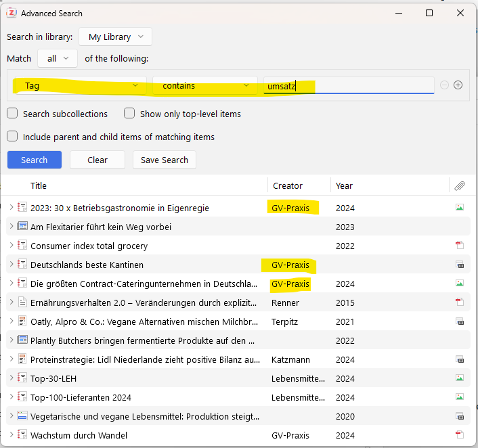The width and height of the screenshot is (478, 448).
Task: Open the My Library dropdown
Action: 115,37
